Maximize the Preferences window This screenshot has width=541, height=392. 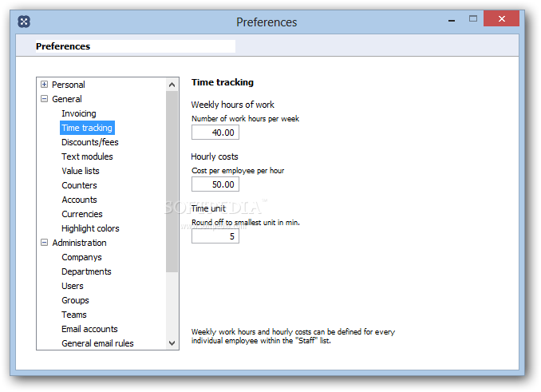473,18
